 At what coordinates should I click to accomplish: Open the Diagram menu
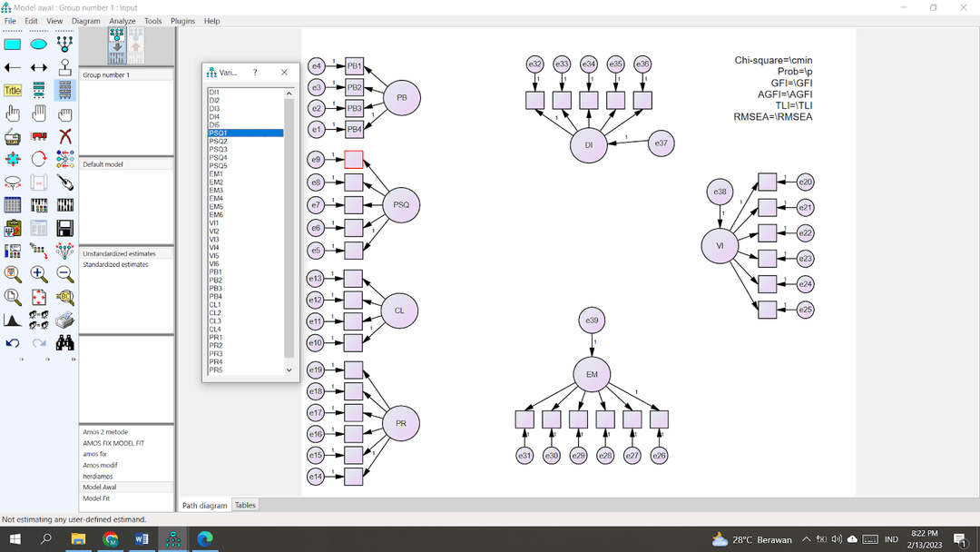click(85, 21)
